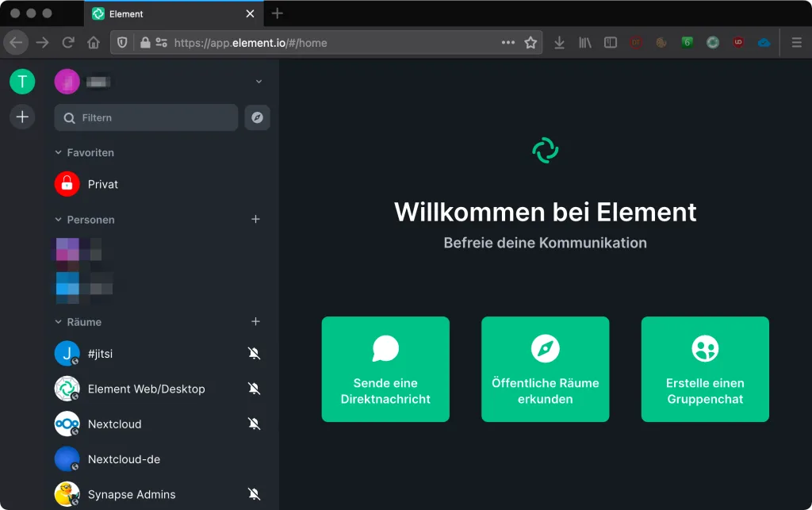The width and height of the screenshot is (812, 510).
Task: Toggle muted bell for Synapse Admins
Action: [254, 494]
